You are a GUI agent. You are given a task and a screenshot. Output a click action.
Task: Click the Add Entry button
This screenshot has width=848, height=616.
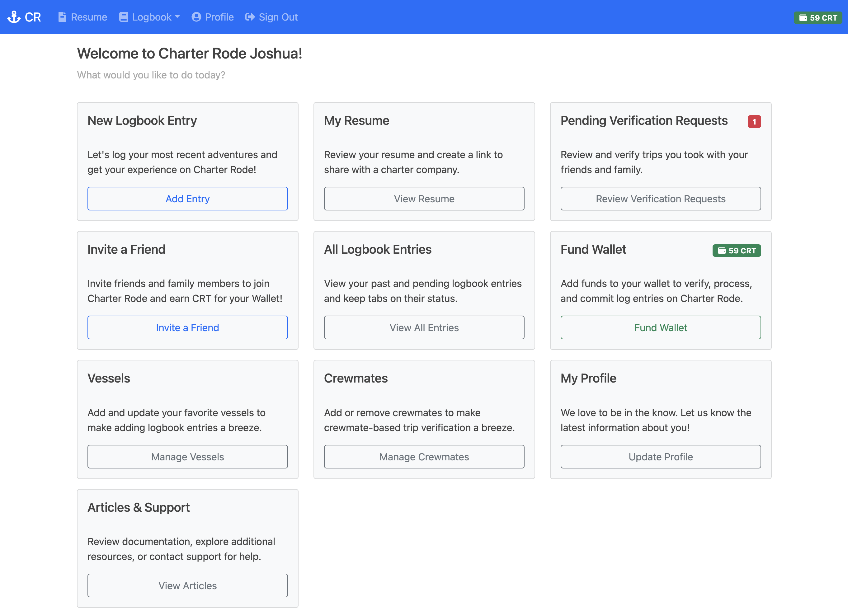188,199
